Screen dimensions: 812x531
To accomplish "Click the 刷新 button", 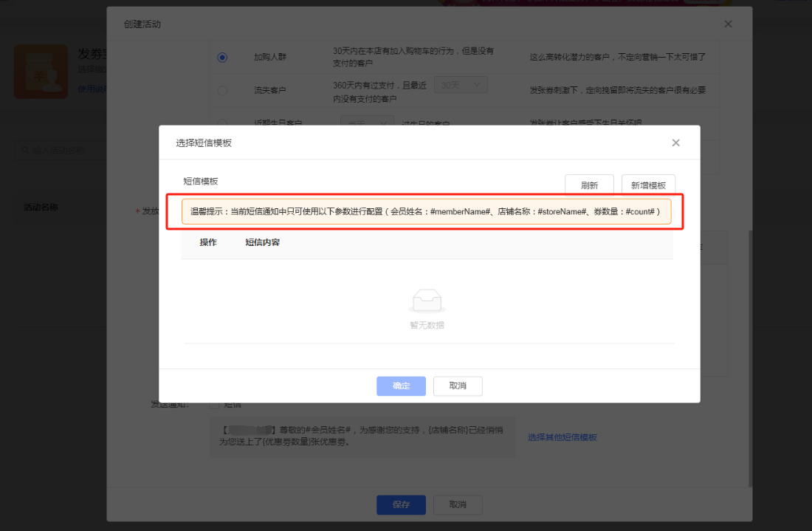I will (589, 185).
